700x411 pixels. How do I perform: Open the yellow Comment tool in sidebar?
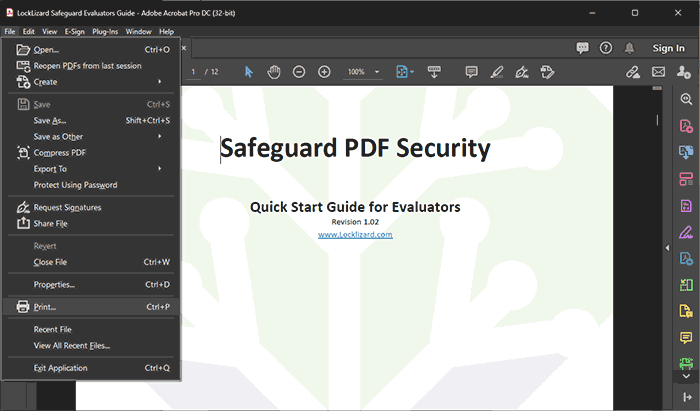tap(686, 337)
